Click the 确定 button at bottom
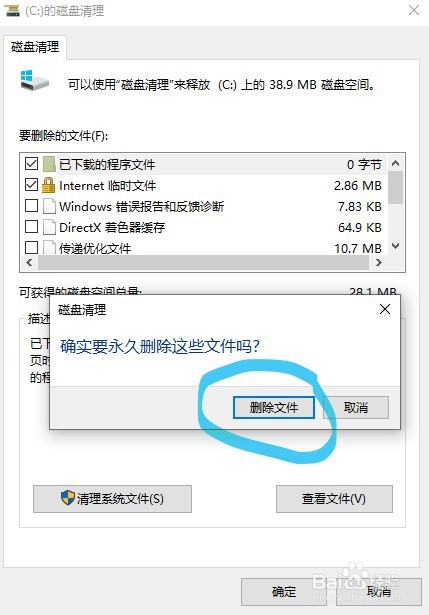Screen dimensions: 429x615 (x=285, y=591)
